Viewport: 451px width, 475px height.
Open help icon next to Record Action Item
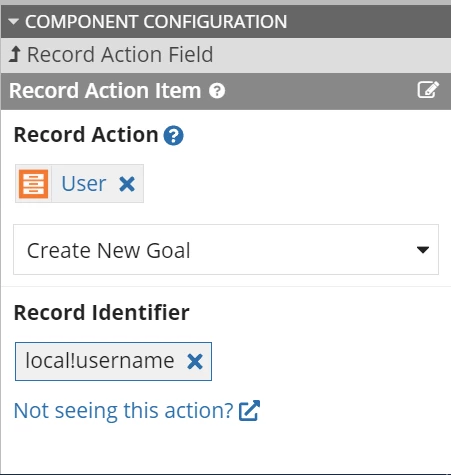click(217, 91)
